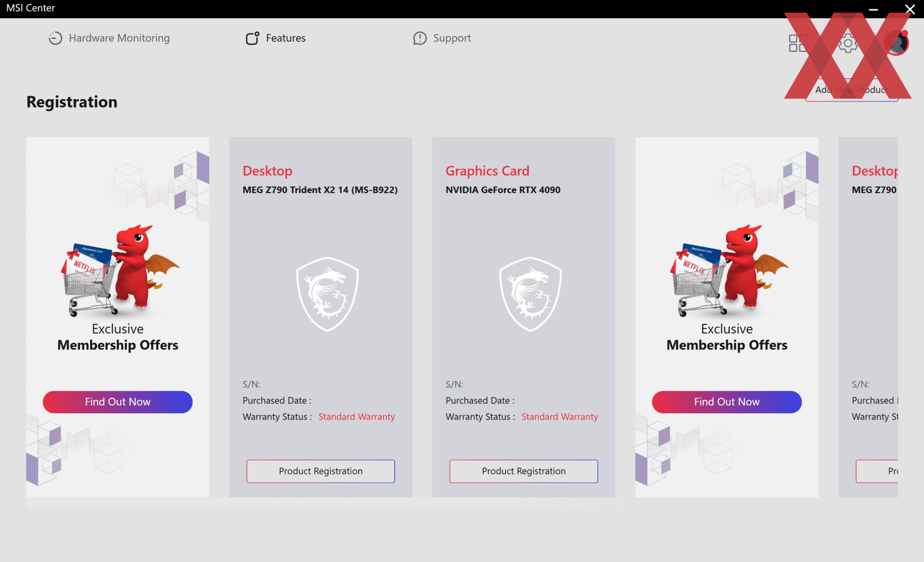This screenshot has height=562, width=924.
Task: Select the Desktop heading on MEG Z790 Trident card
Action: pyautogui.click(x=268, y=171)
